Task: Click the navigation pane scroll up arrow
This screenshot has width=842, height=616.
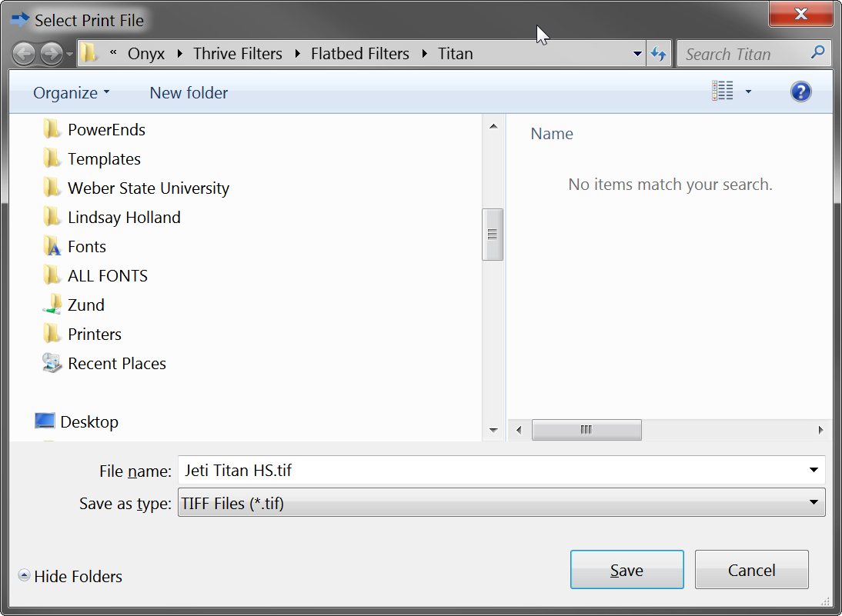Action: (493, 127)
